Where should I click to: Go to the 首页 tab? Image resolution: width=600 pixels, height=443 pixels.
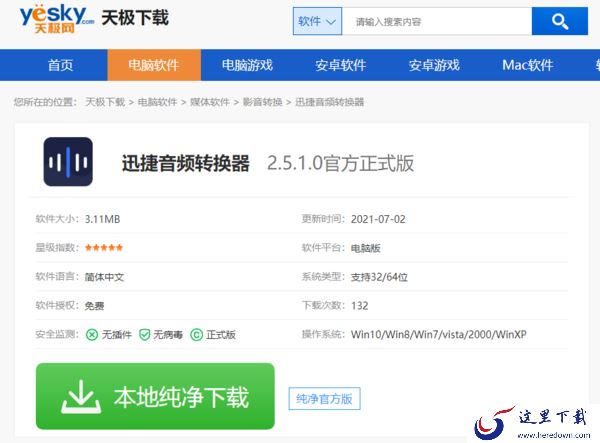tap(60, 65)
